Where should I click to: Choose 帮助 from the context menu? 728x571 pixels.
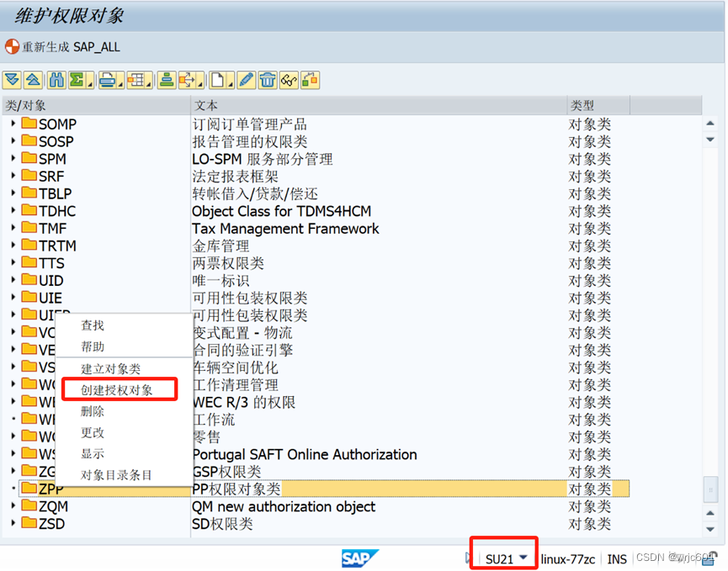[x=93, y=347]
